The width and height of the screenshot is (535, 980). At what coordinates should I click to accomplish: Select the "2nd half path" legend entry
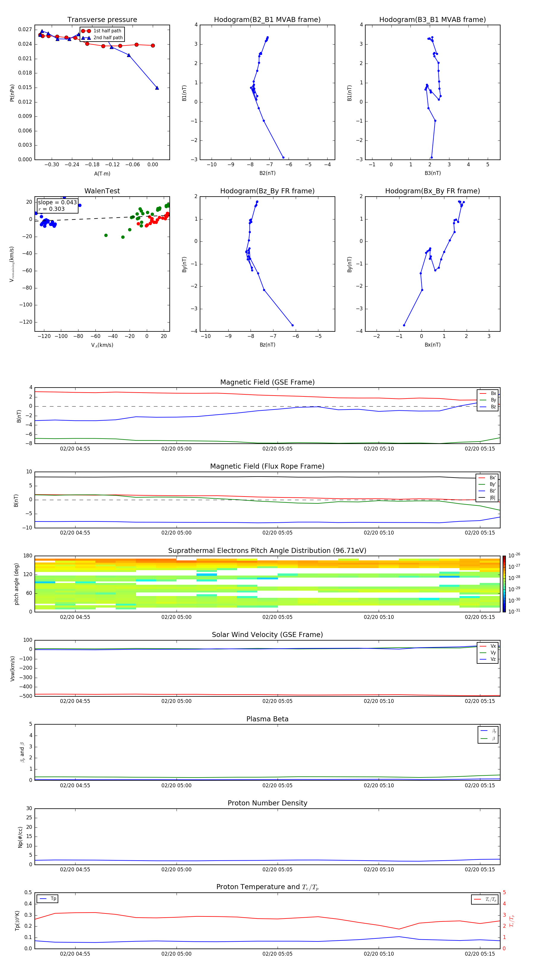pos(102,38)
